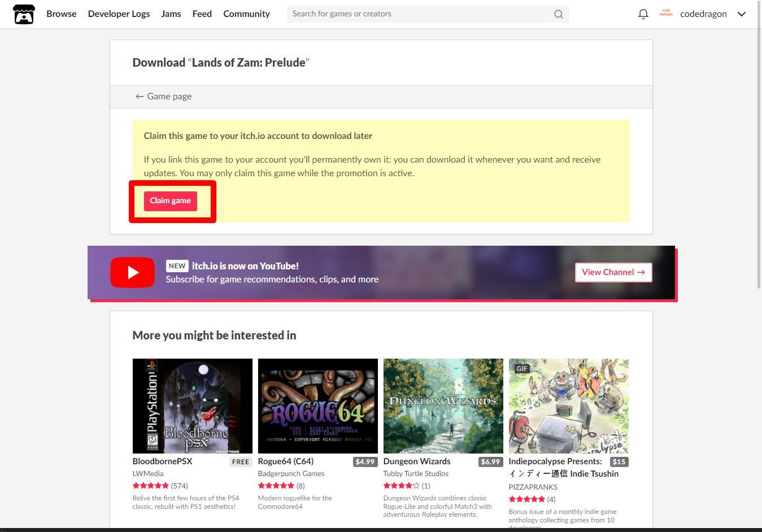Visit the Tubby Turtle Studios creator page
The image size is (762, 532).
[x=416, y=474]
